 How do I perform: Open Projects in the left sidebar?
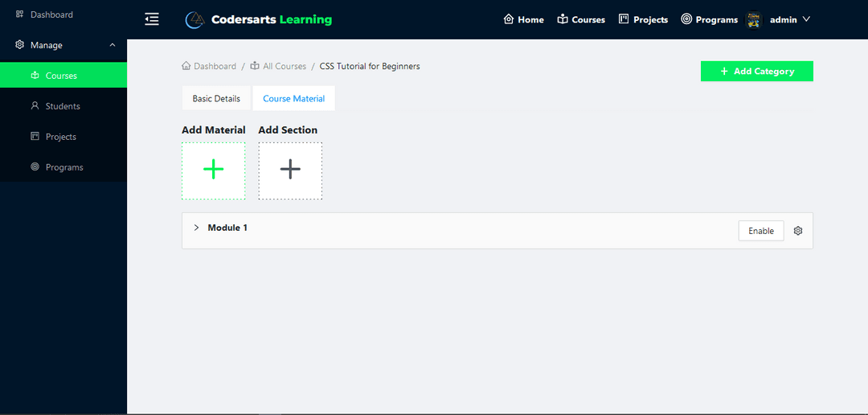point(60,137)
